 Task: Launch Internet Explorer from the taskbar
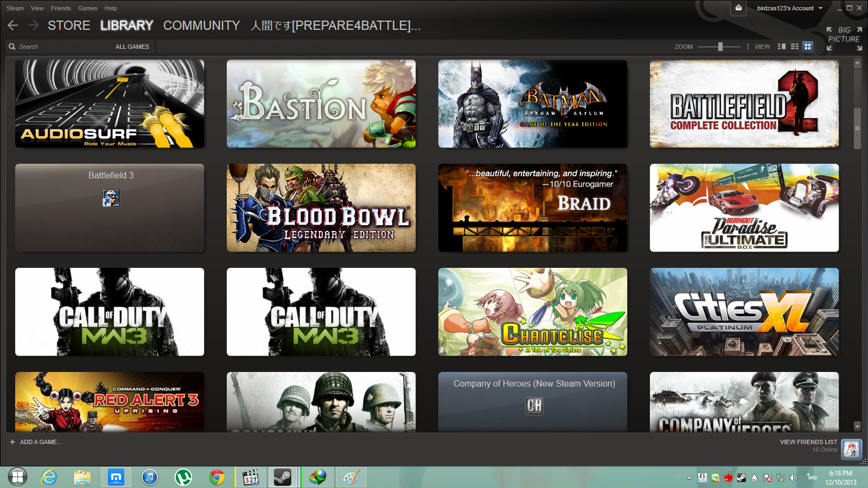[x=49, y=477]
